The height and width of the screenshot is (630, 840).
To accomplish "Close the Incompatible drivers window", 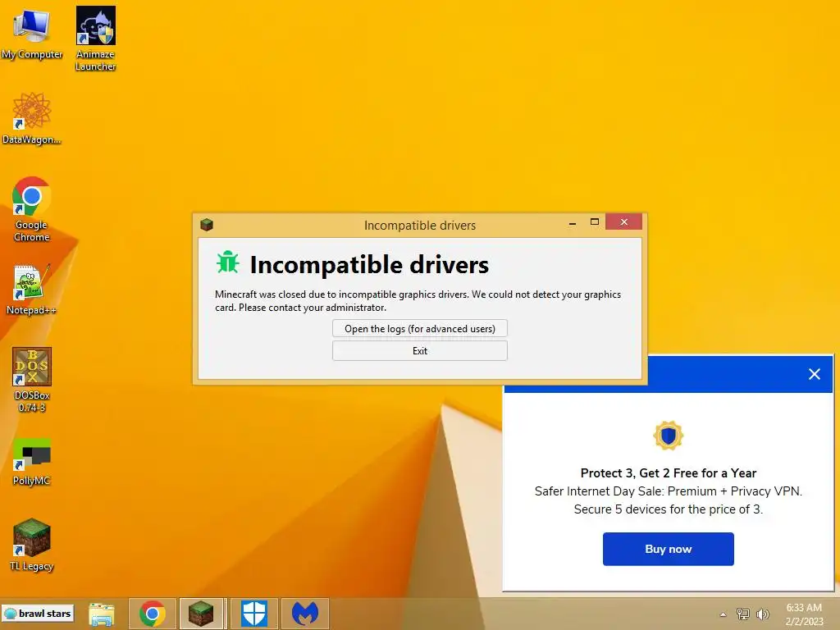I will click(x=623, y=221).
